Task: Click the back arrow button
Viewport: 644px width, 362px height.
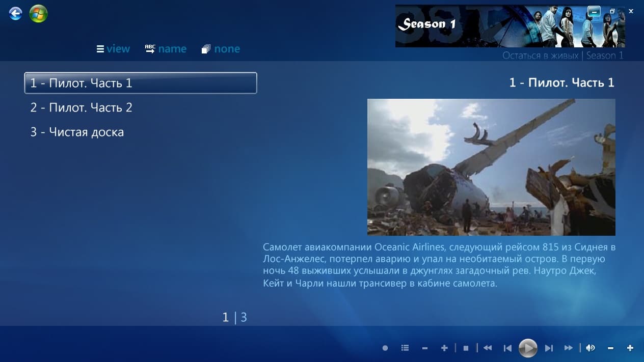Action: 16,14
